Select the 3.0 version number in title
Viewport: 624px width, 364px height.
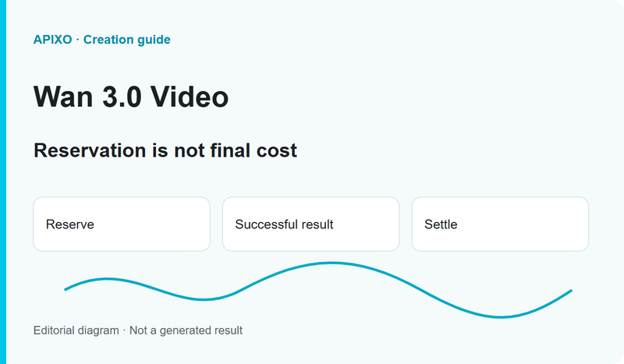[x=122, y=97]
